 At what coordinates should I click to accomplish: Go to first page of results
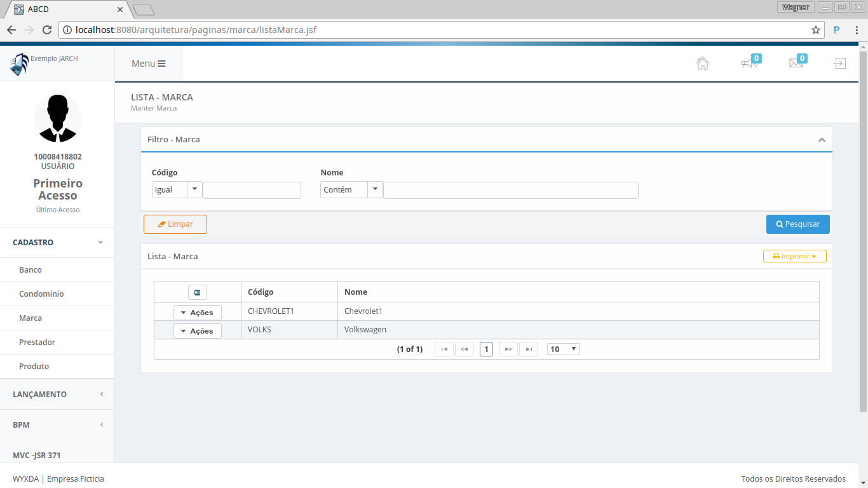[x=444, y=349]
